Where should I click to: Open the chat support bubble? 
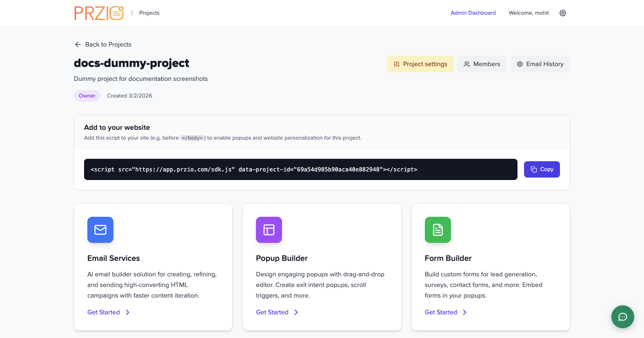click(x=623, y=317)
